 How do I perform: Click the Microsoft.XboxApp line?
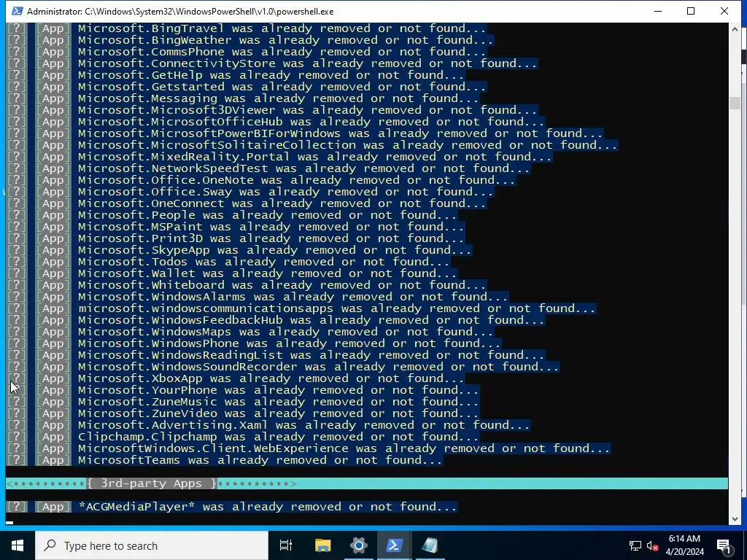(236, 378)
